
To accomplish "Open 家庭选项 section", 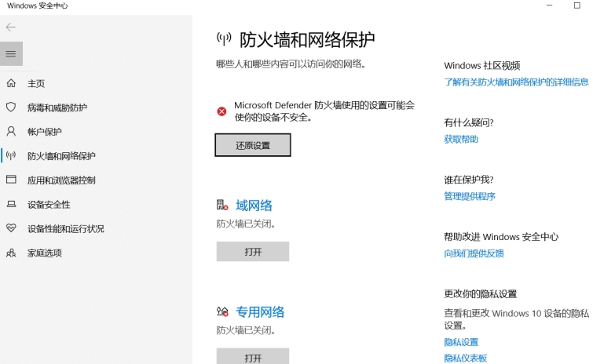I will tap(45, 253).
